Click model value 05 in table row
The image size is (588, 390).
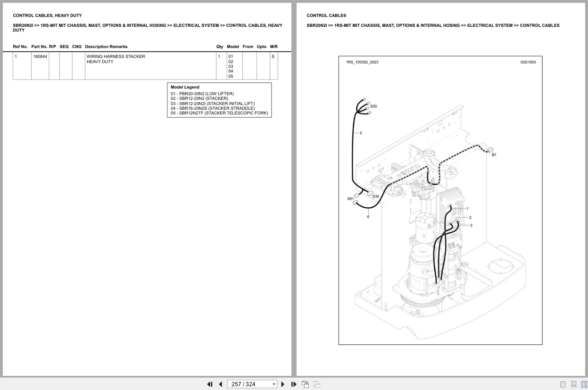(231, 76)
